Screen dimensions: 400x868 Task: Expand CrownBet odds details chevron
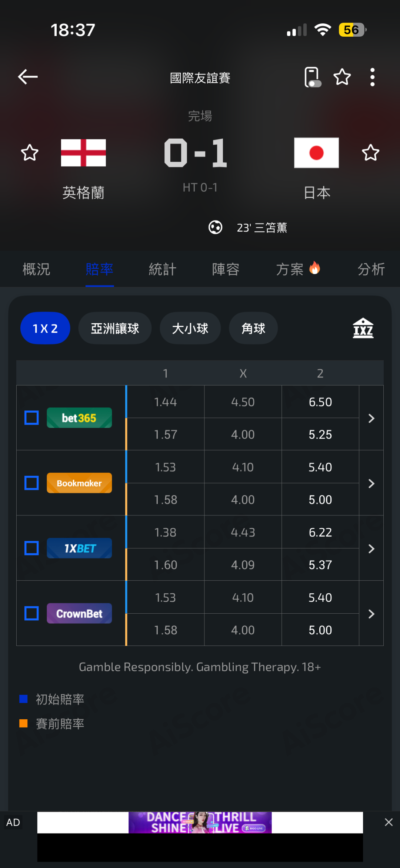[371, 614]
